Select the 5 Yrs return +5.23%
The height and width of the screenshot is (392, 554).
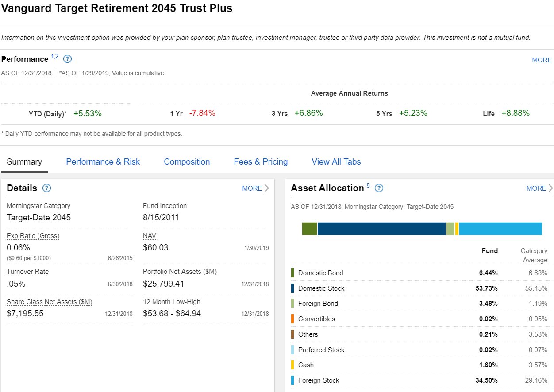[413, 113]
